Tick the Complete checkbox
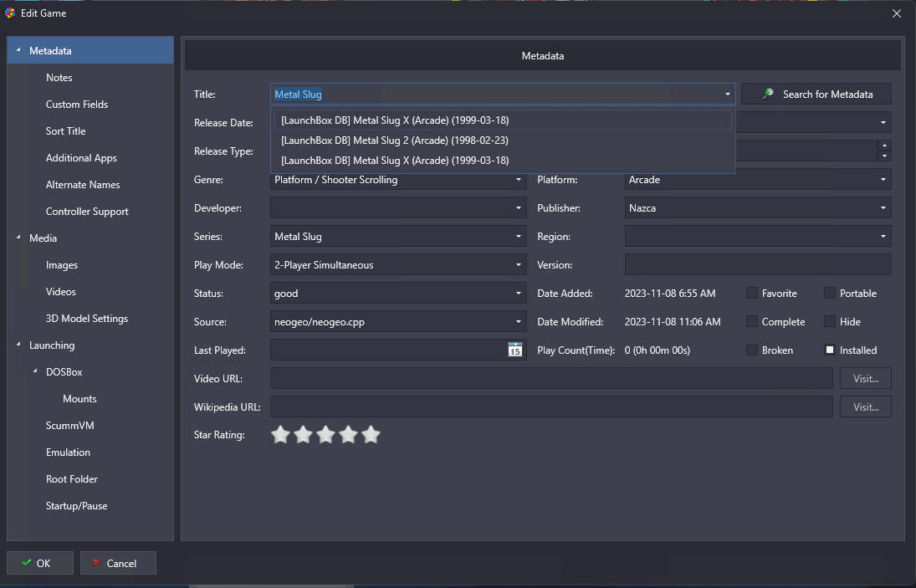 (752, 322)
